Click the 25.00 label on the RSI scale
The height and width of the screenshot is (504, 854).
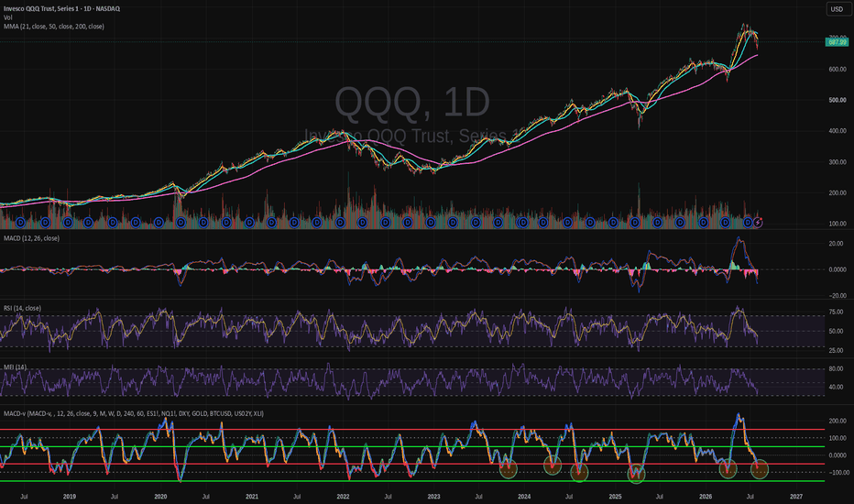coord(838,350)
